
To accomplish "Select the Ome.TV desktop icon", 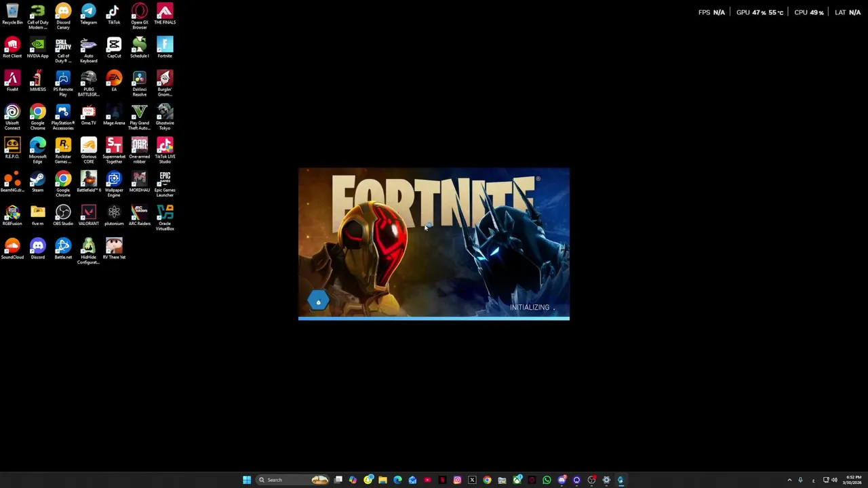I will (88, 115).
